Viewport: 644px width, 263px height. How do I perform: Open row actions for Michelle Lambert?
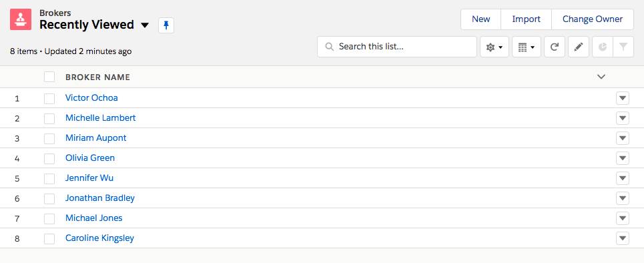coord(623,118)
